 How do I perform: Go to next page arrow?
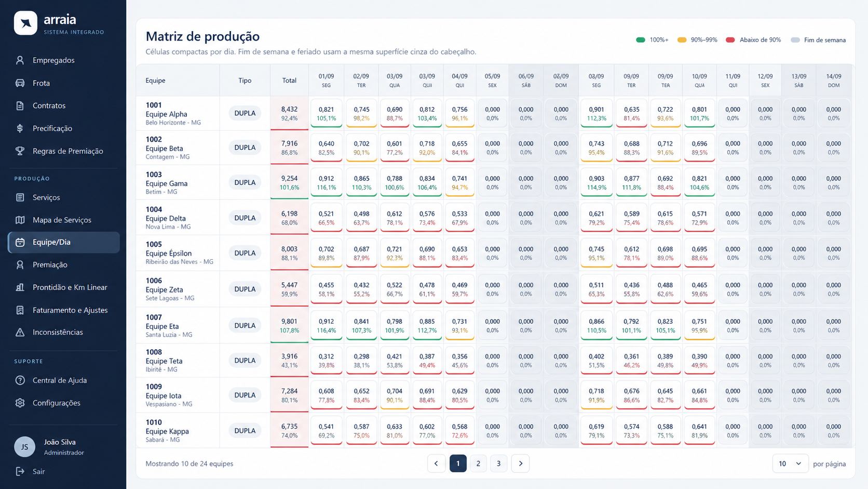coord(520,464)
